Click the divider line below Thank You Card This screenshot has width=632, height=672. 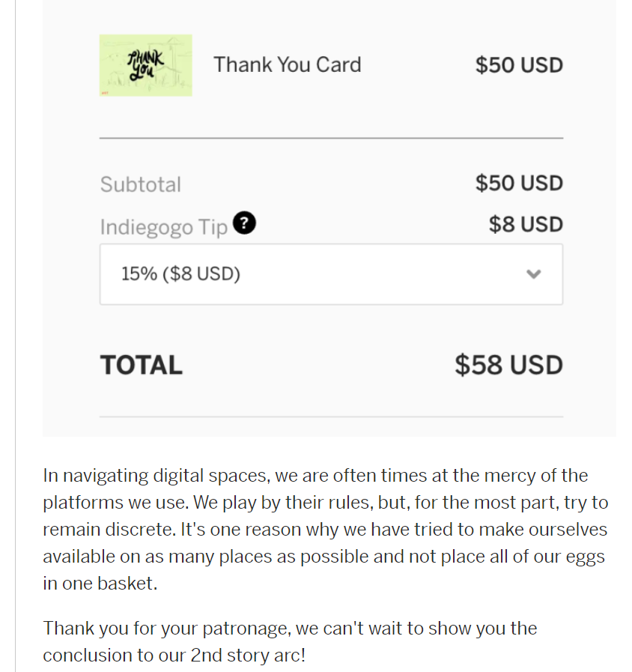(x=330, y=138)
